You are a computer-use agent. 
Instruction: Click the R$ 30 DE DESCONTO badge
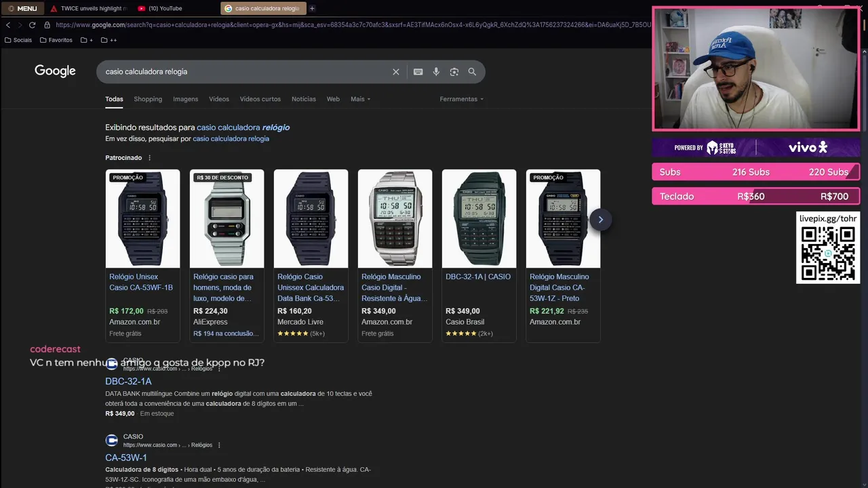222,178
